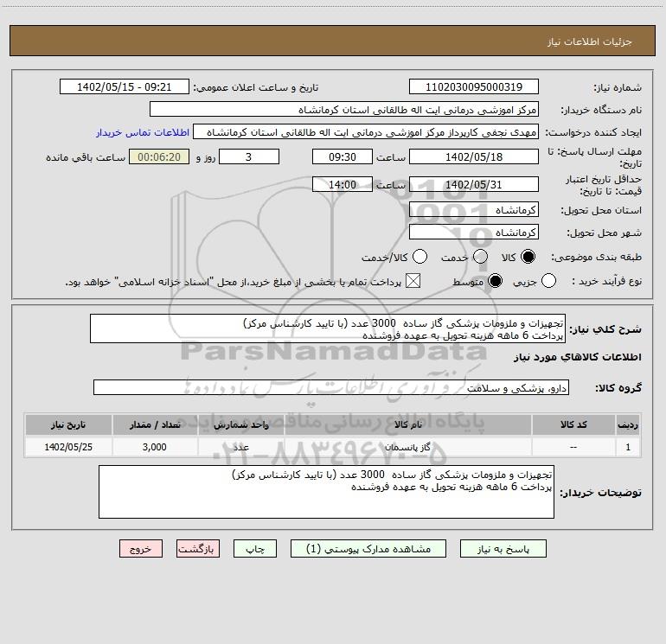Click the طبقه بندی موضوعی label
This screenshot has width=666, height=644.
point(596,258)
